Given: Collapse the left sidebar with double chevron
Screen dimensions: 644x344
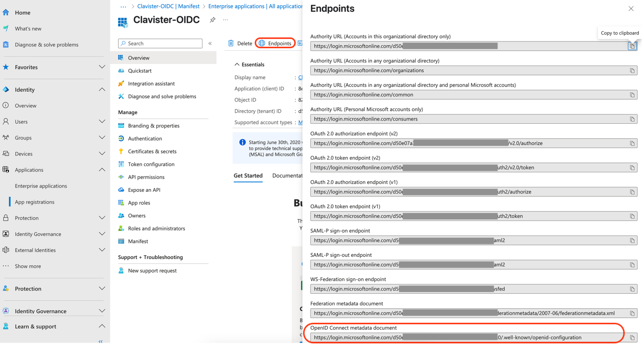Looking at the screenshot, I should coord(101,342).
